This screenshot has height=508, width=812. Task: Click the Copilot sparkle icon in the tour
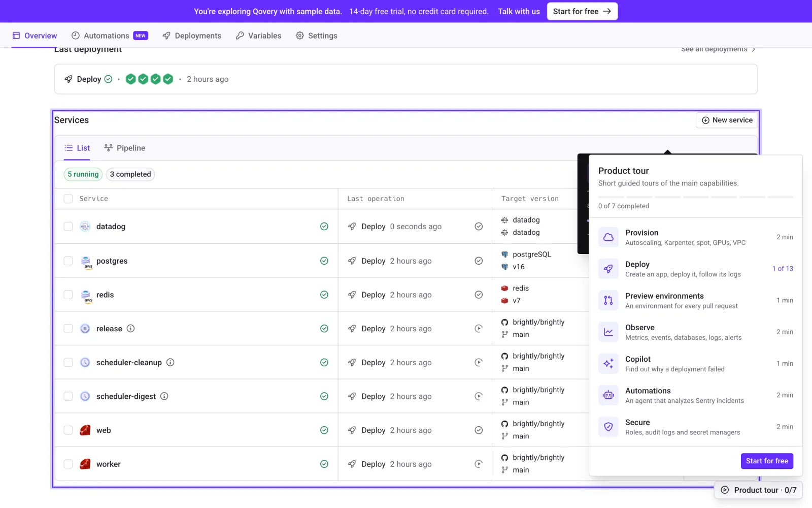coord(608,364)
